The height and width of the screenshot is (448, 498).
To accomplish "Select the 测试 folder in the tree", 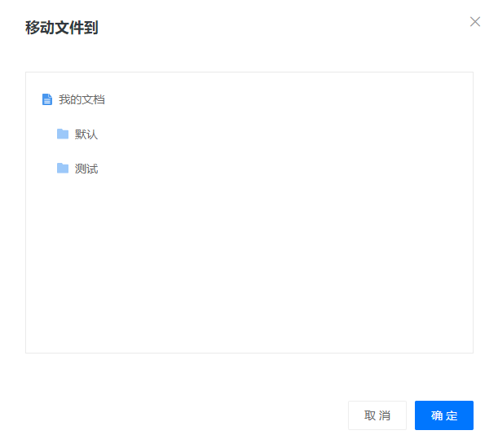I will (x=86, y=169).
